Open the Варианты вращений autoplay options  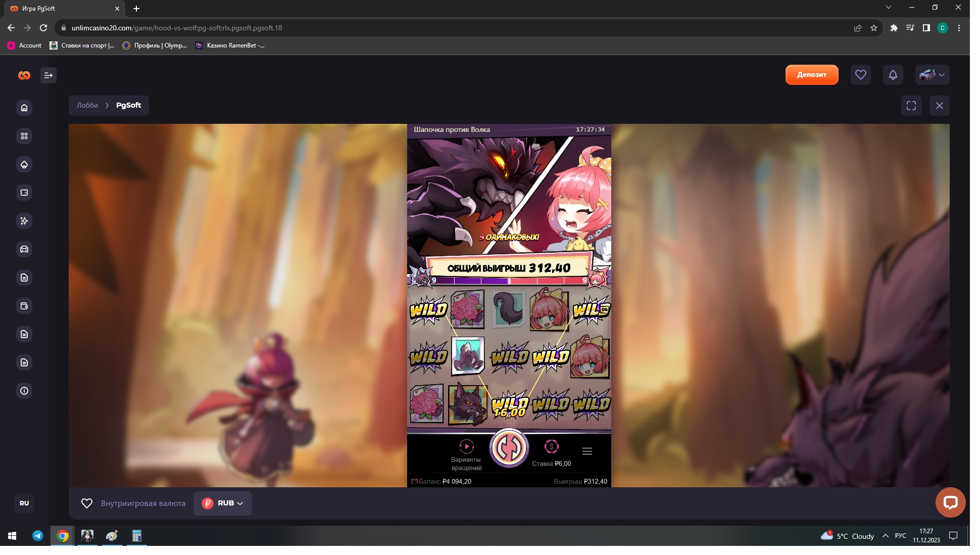coord(466,447)
